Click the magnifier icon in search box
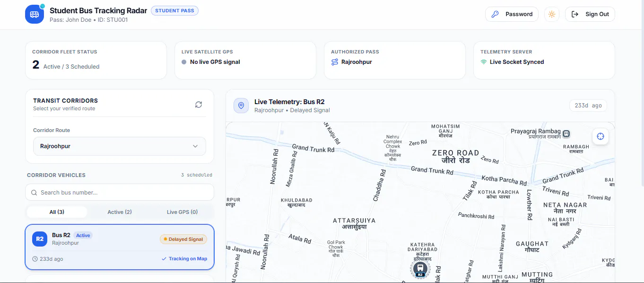Screen dimensions: 644x283 click(34, 193)
